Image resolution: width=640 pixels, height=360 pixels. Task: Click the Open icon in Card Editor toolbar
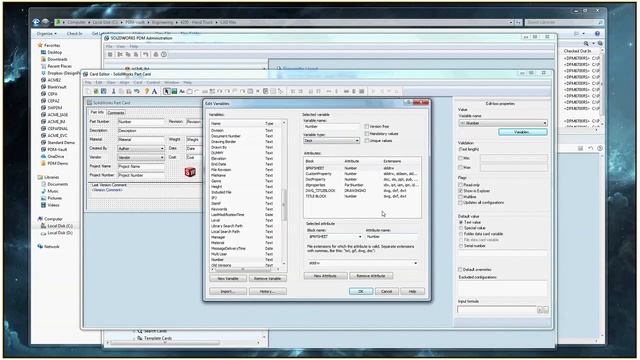click(96, 91)
